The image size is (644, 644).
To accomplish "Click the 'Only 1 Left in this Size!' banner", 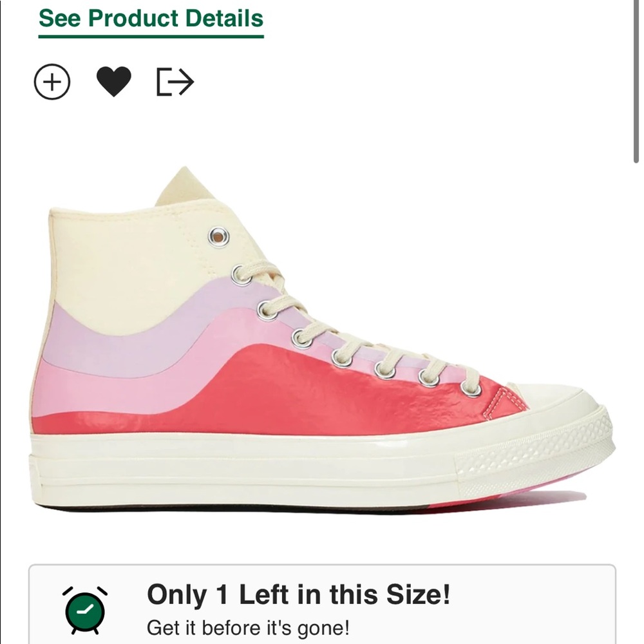I will tap(300, 597).
